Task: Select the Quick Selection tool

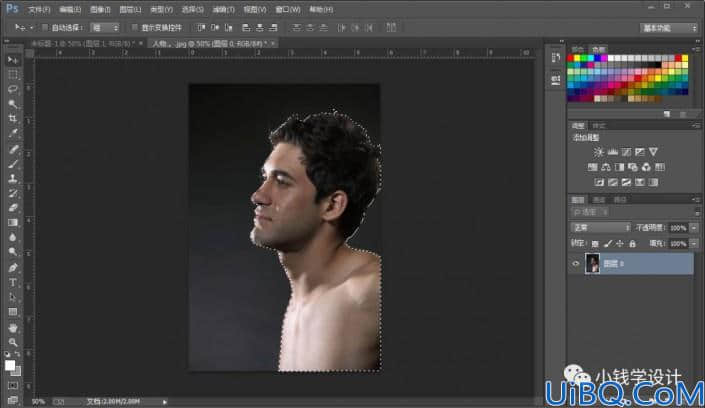Action: 13,104
